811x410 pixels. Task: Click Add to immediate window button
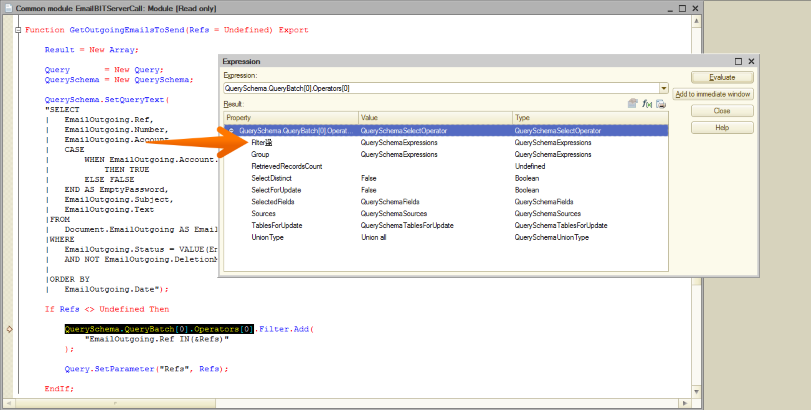(x=713, y=94)
